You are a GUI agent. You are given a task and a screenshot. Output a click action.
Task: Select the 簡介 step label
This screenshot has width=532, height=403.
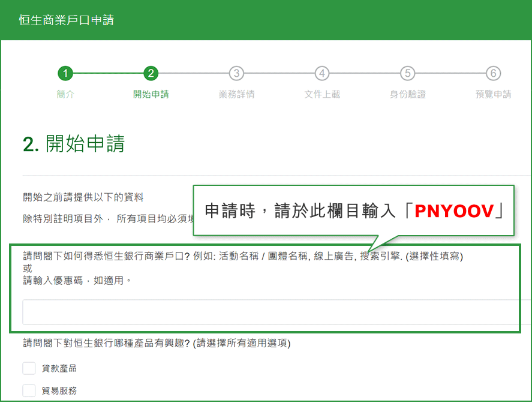coord(65,94)
